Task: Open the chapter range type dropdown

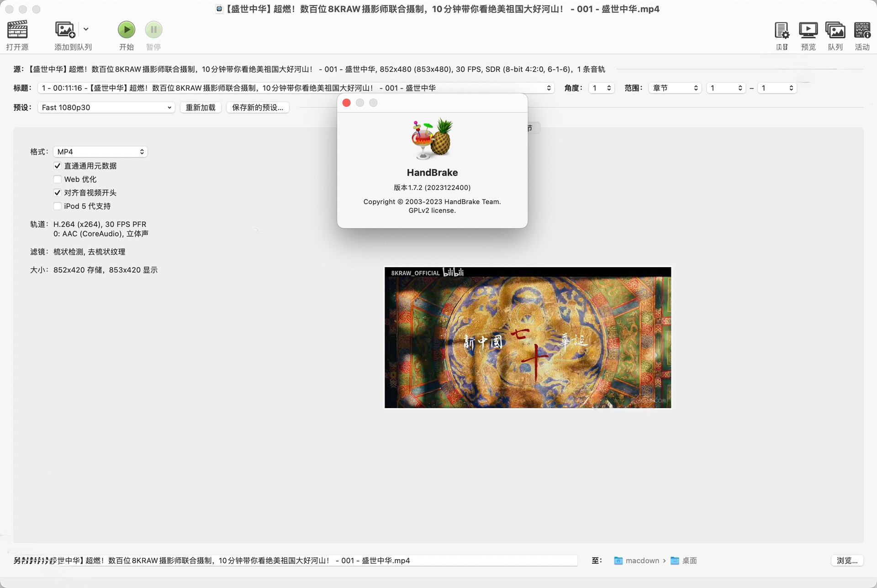Action: click(x=675, y=88)
